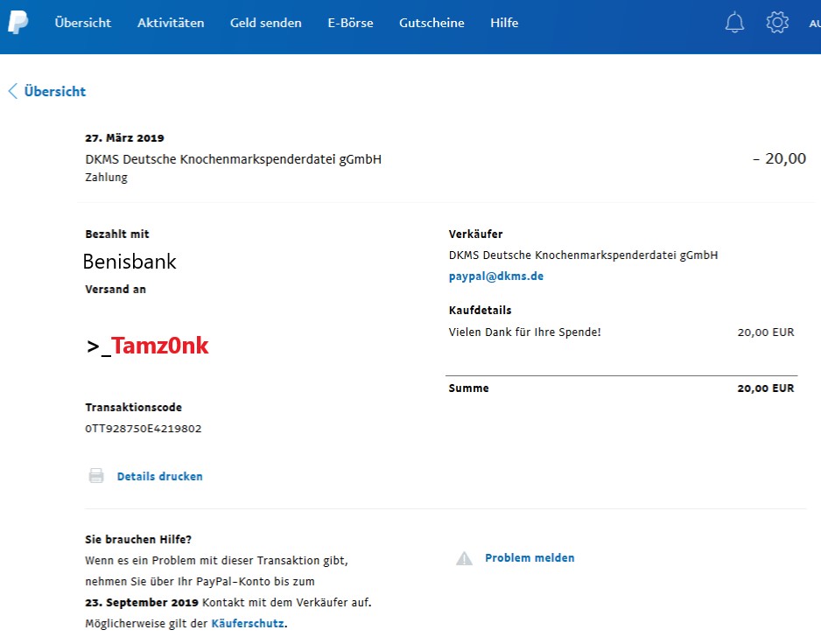
Task: Click the transaction code 0TT928750E4219802
Action: coord(143,428)
